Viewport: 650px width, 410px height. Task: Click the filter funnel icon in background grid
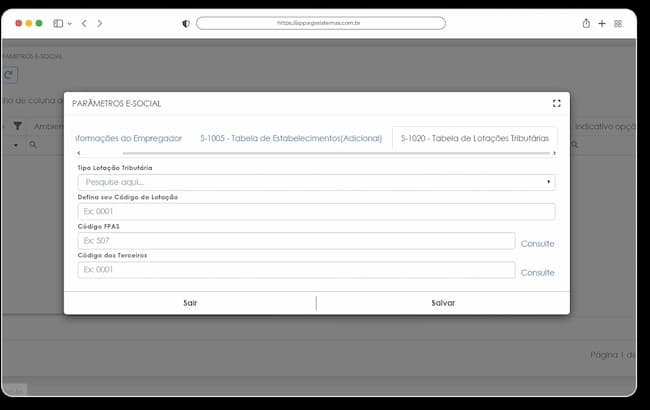(x=17, y=126)
